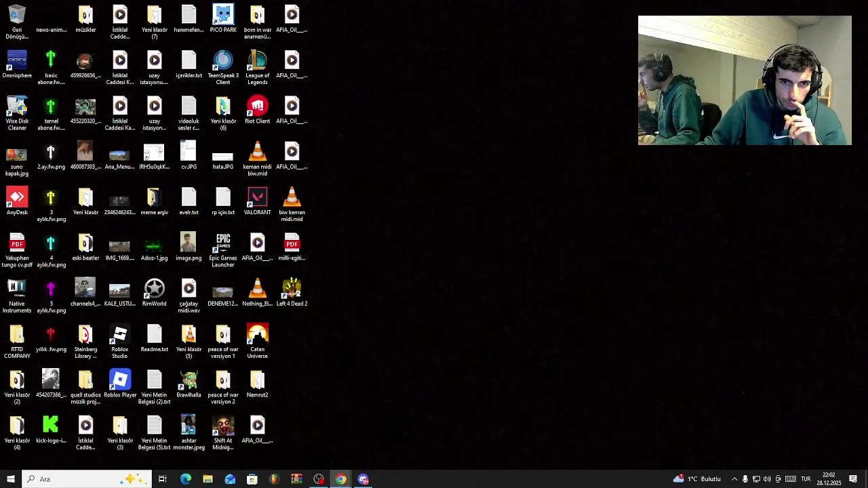Open WinRAR from taskbar
This screenshot has height=488, width=868.
(x=296, y=479)
